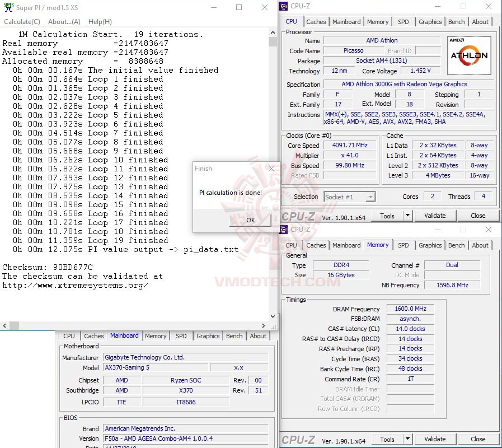Minimize the top CPU-Z window
Image resolution: width=502 pixels, height=448 pixels.
(x=438, y=6)
